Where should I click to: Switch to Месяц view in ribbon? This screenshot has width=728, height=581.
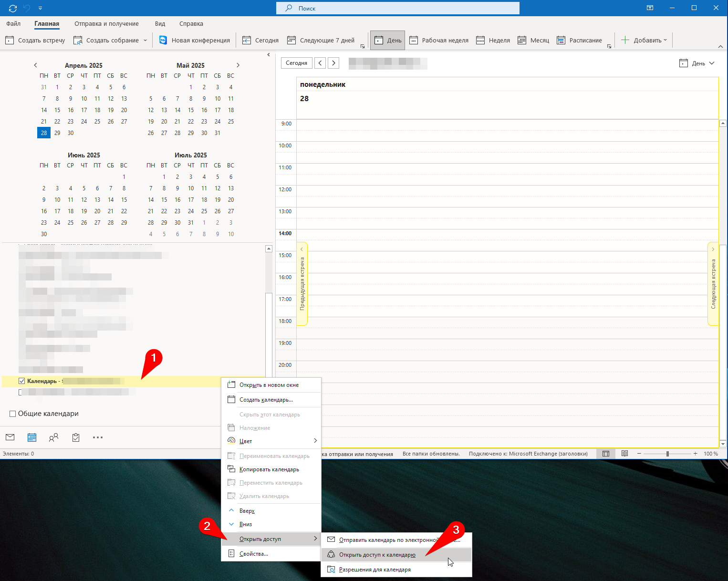pyautogui.click(x=534, y=40)
